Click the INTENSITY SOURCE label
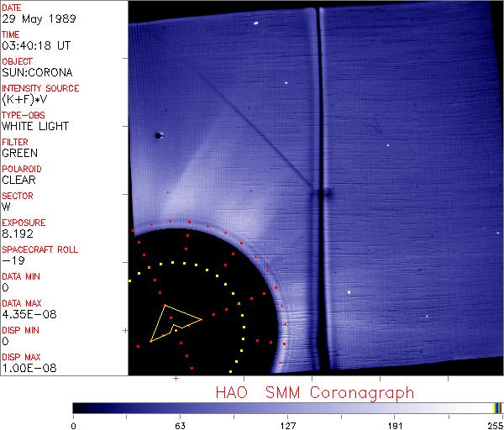 pos(40,88)
